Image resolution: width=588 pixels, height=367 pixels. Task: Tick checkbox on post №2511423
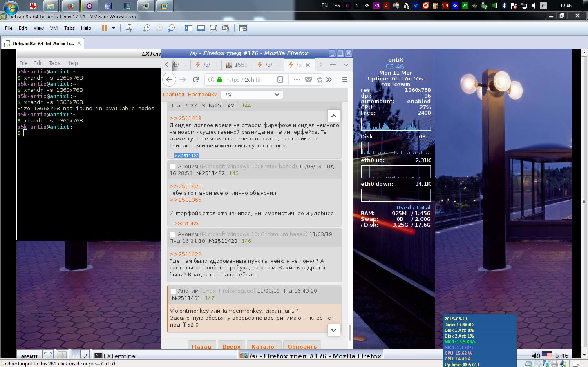[x=173, y=234]
